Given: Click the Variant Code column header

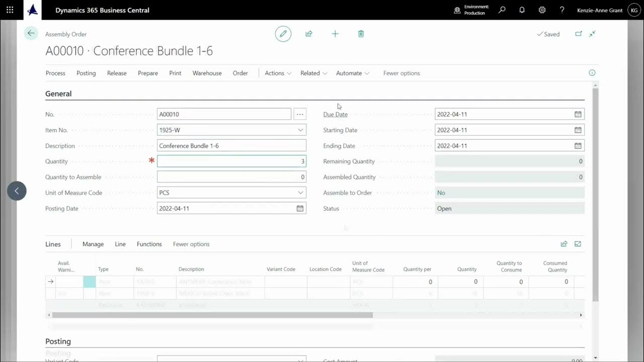Looking at the screenshot, I should pos(281,269).
